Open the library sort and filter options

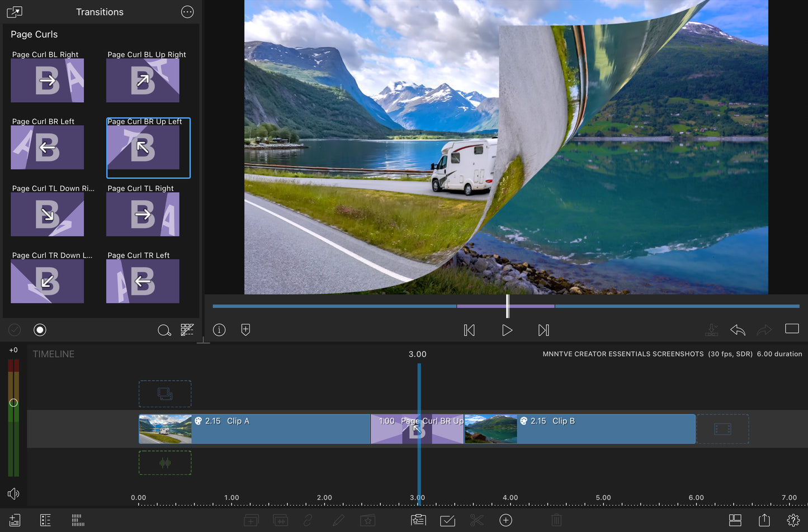coord(187,330)
